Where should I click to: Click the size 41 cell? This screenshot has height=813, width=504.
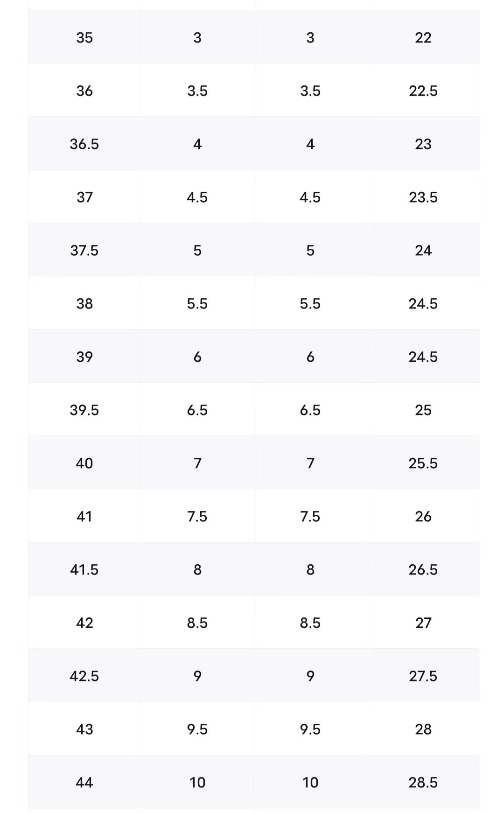(x=84, y=516)
